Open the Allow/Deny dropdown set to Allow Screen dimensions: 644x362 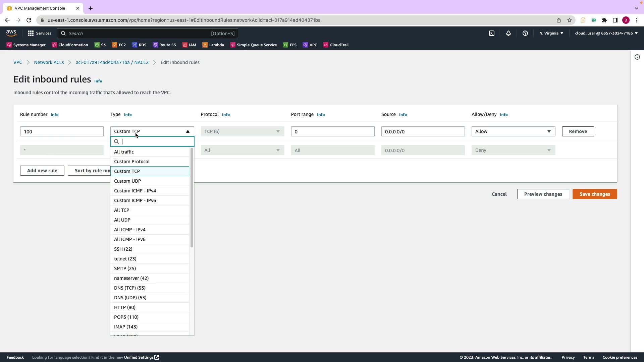(513, 131)
